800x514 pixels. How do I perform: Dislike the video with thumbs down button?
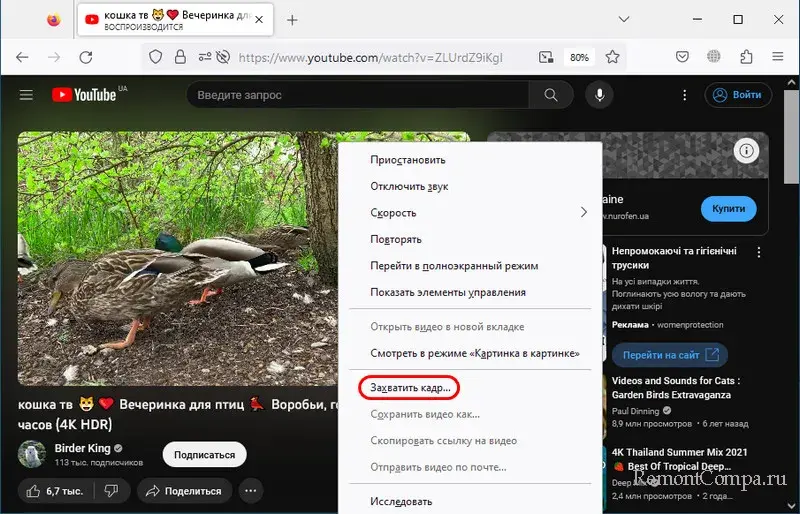112,491
